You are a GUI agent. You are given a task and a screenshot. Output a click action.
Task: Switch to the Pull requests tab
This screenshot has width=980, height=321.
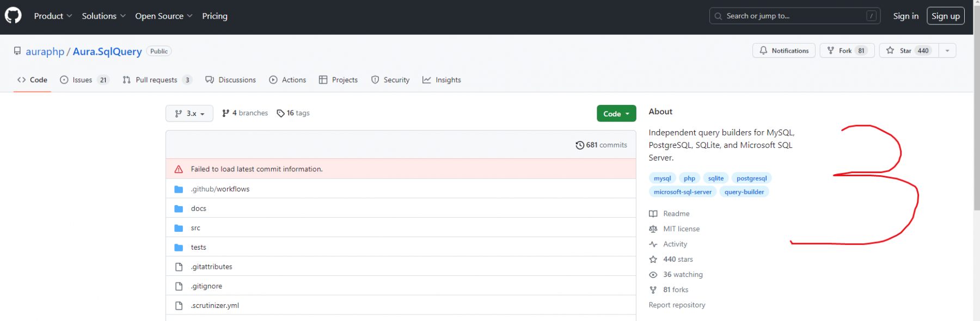[157, 80]
